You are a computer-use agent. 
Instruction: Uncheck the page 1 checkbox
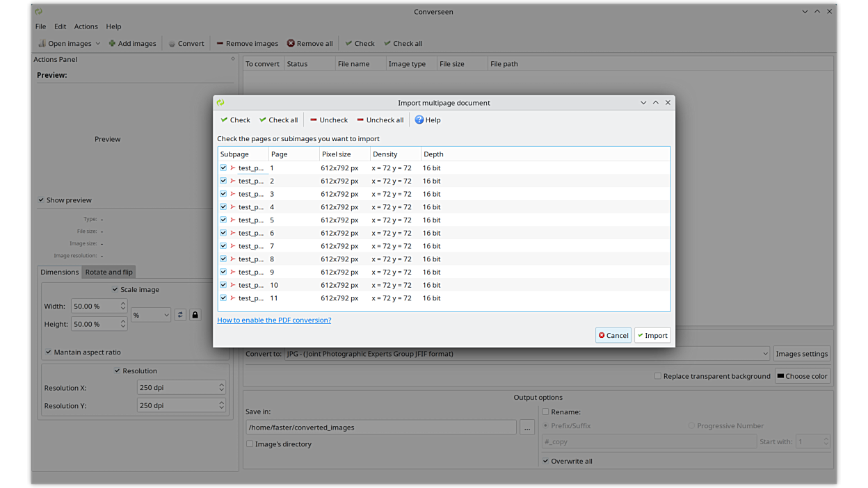point(223,168)
